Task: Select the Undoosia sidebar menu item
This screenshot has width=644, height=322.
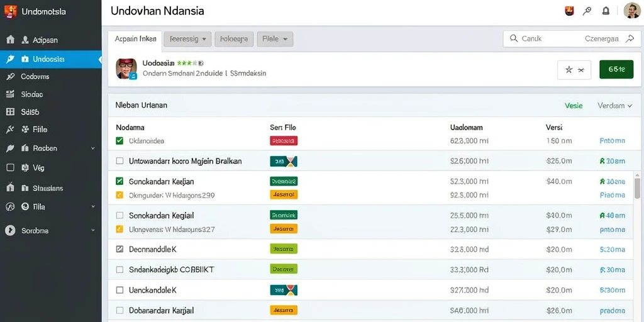Action: (50, 59)
